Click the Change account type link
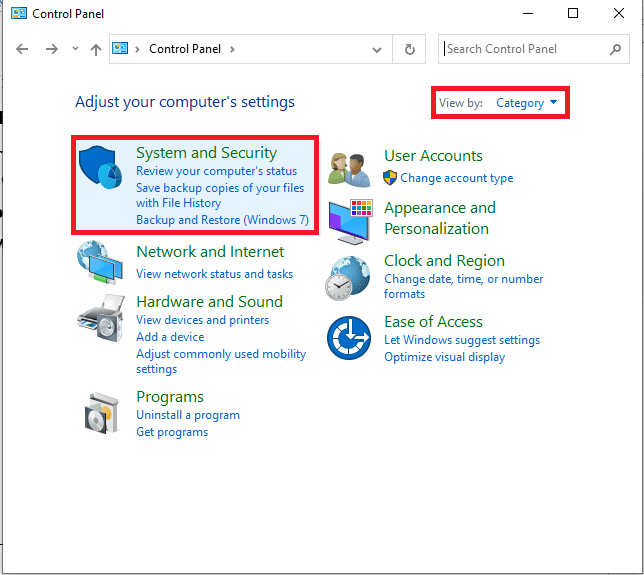The height and width of the screenshot is (575, 644). (456, 178)
